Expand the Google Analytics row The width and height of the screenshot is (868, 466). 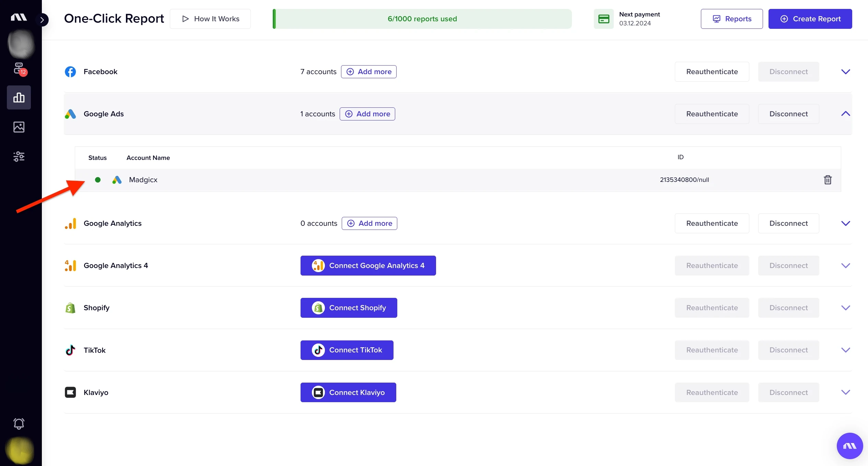(x=846, y=223)
